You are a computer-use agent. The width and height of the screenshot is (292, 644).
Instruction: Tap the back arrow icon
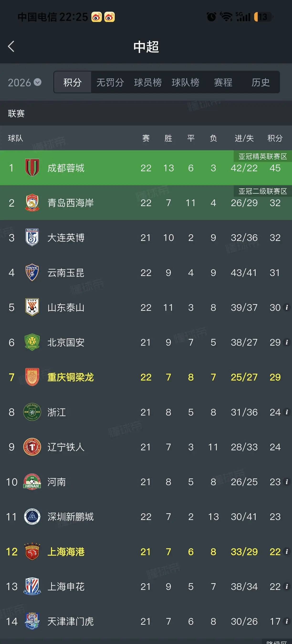click(11, 47)
